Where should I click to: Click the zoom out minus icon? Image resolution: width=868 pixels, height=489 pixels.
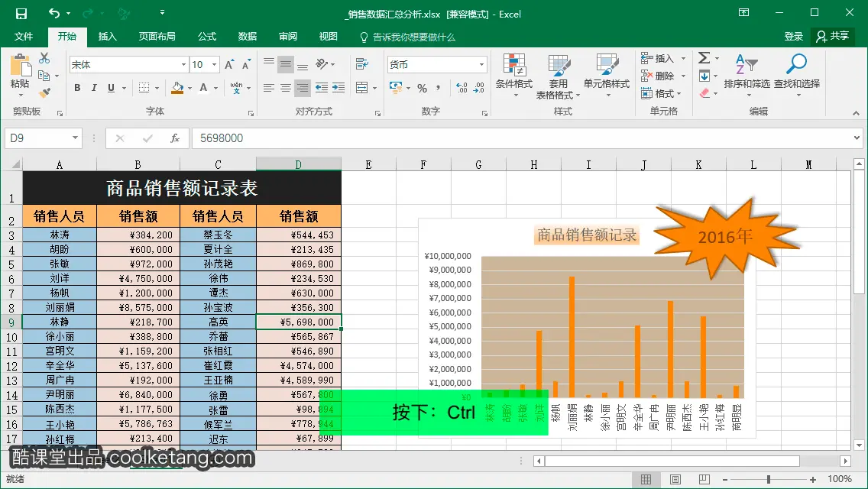point(725,480)
